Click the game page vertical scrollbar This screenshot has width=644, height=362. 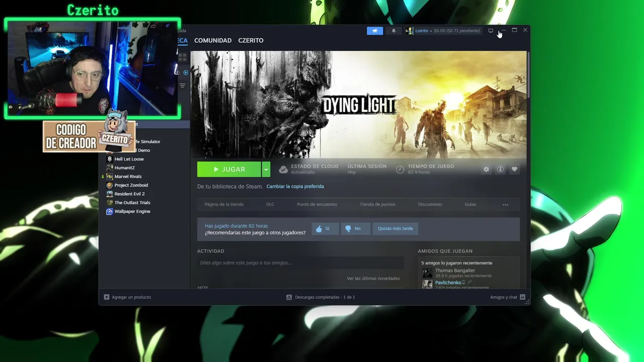(x=528, y=75)
